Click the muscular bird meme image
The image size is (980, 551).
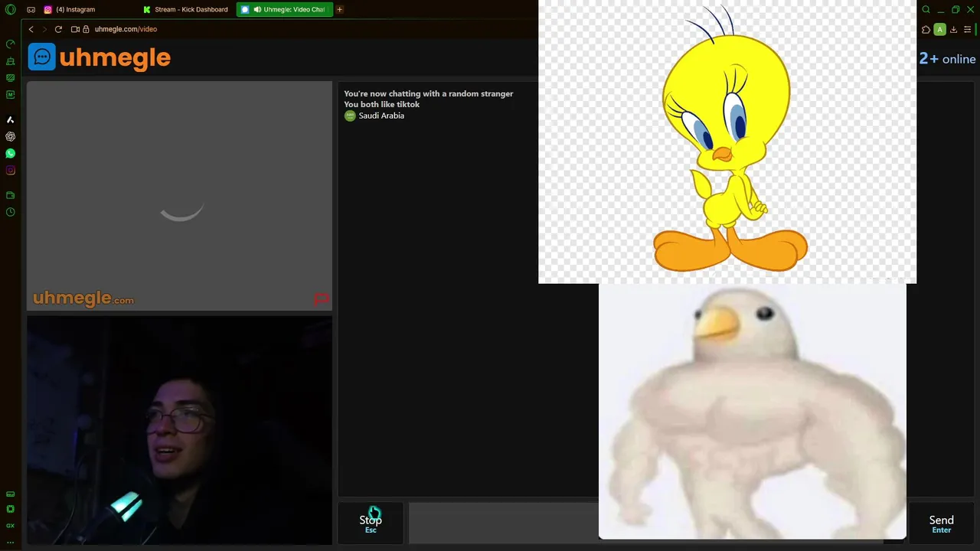(753, 412)
